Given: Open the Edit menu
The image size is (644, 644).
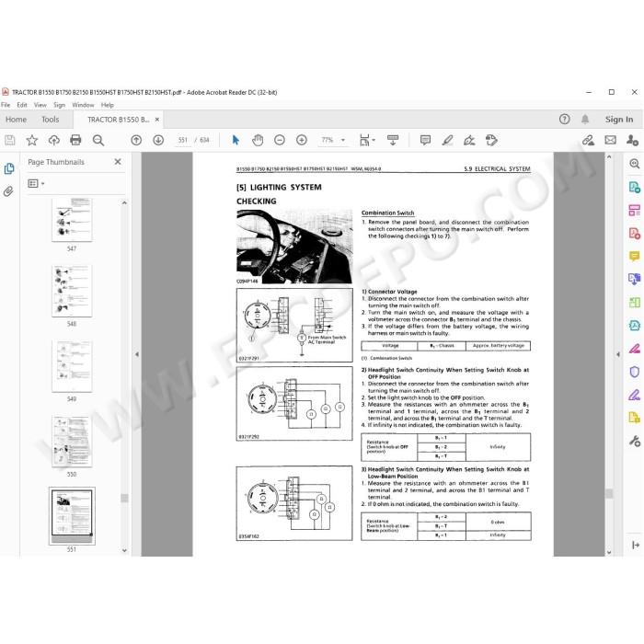Looking at the screenshot, I should pyautogui.click(x=22, y=105).
